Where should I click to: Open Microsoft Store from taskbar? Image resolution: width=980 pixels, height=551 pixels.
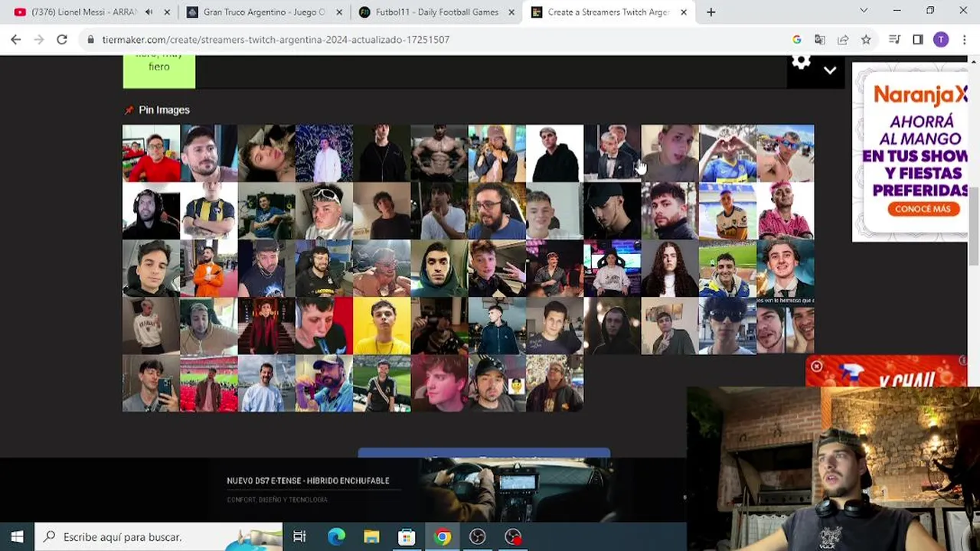point(407,537)
